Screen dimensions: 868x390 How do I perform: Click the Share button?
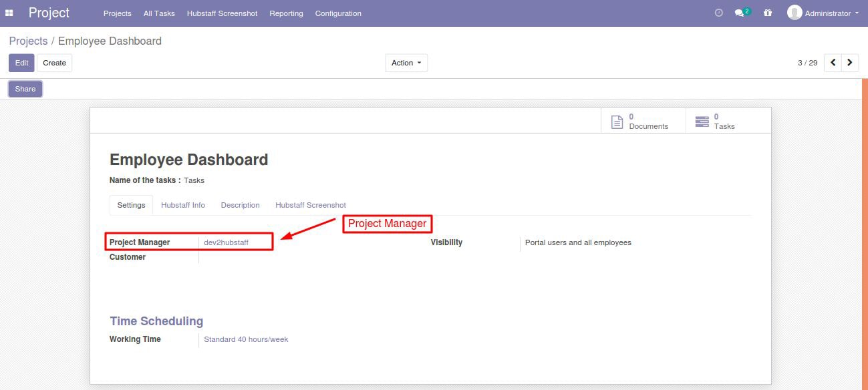click(x=25, y=89)
